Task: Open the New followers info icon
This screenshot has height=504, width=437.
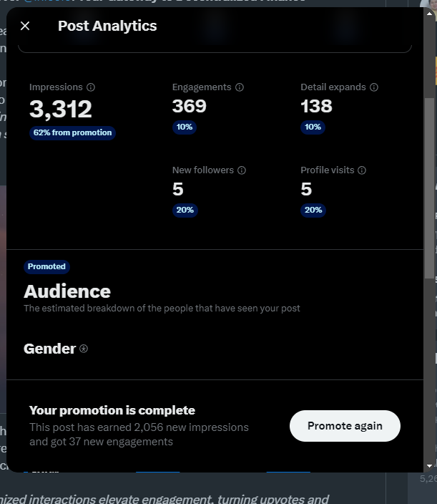Action: pyautogui.click(x=242, y=170)
